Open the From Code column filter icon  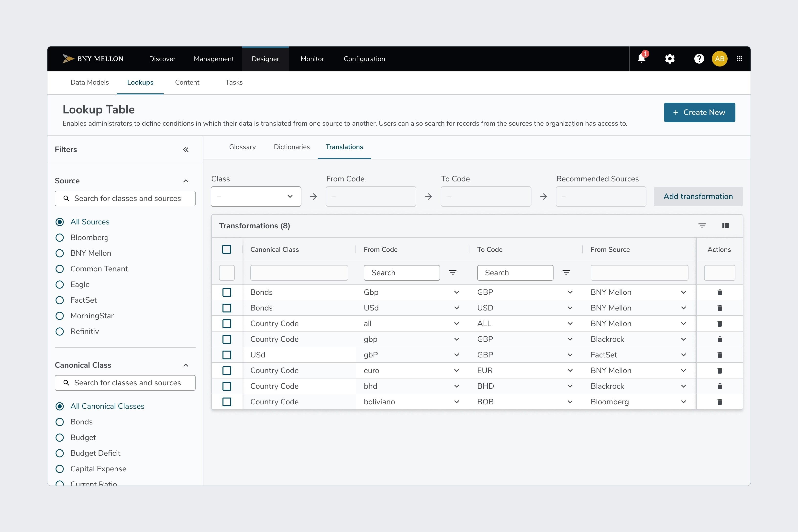pos(453,273)
